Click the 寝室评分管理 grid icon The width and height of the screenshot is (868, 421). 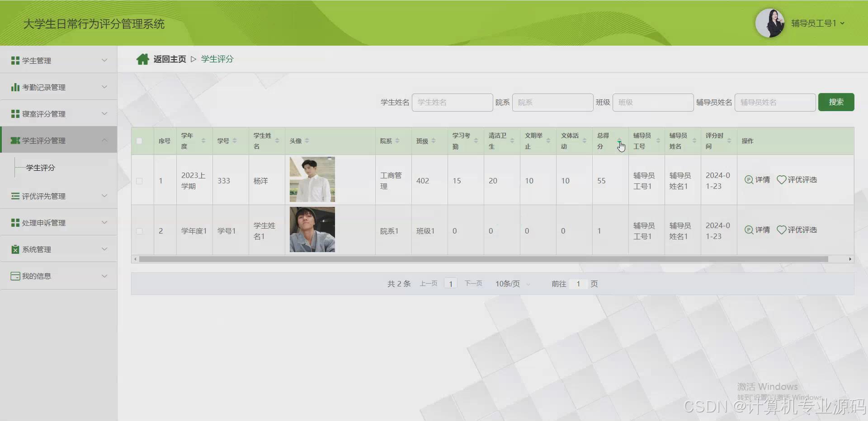(x=15, y=114)
